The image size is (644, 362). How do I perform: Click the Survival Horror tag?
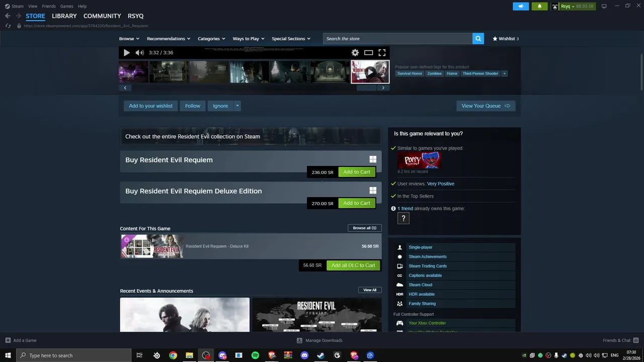pyautogui.click(x=410, y=73)
